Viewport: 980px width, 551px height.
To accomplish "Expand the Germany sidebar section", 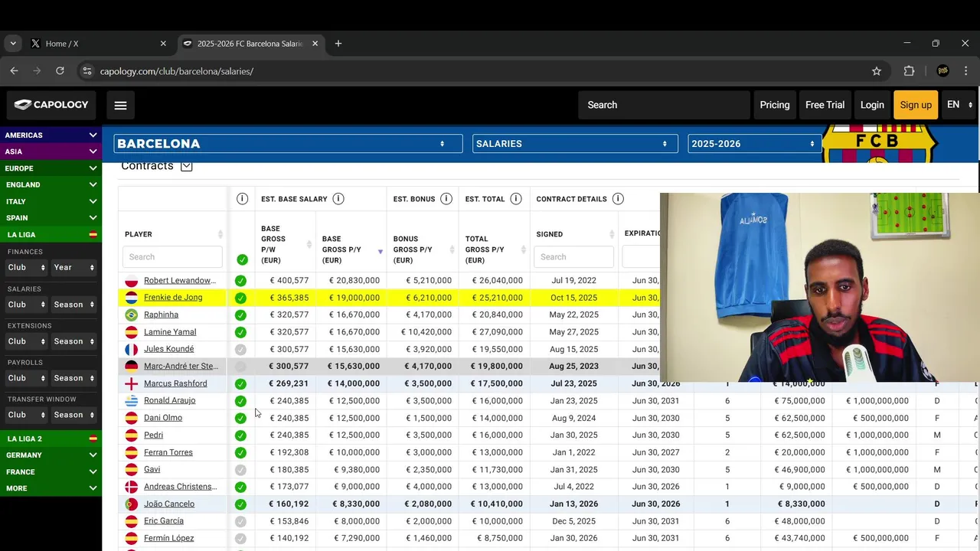I will (x=51, y=455).
